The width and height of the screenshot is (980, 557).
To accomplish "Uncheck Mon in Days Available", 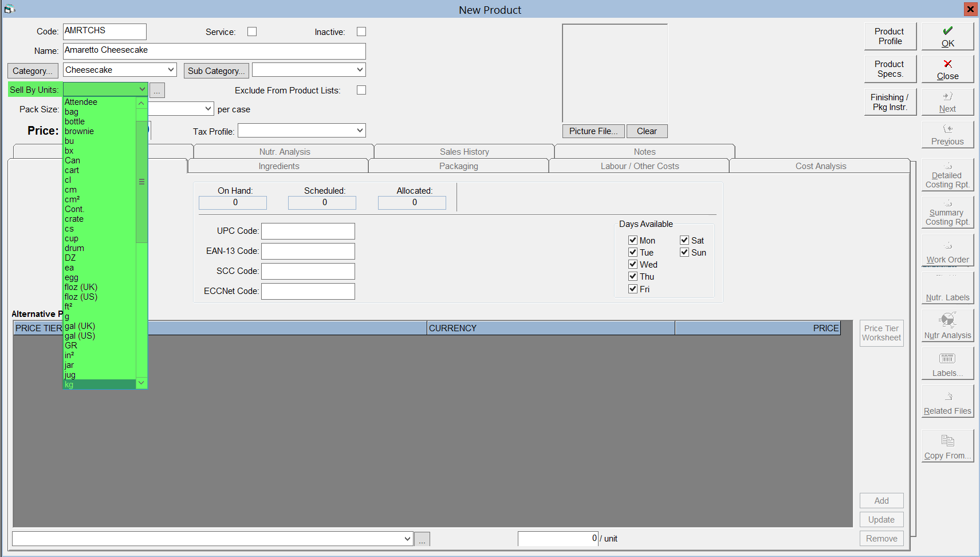I will tap(633, 240).
